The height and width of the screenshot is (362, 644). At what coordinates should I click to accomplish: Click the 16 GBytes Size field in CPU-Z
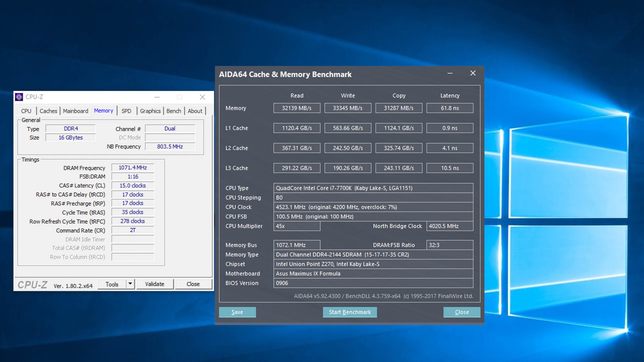71,138
